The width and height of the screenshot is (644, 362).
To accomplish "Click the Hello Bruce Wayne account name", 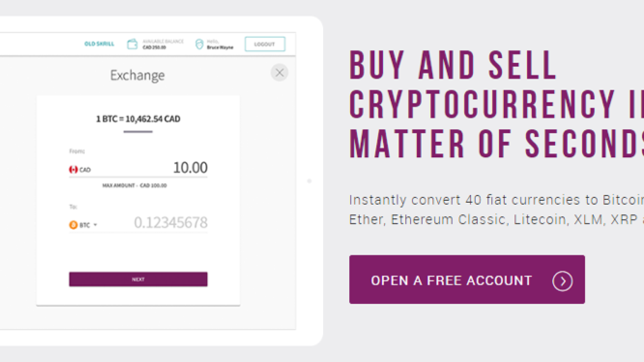I will tap(220, 44).
